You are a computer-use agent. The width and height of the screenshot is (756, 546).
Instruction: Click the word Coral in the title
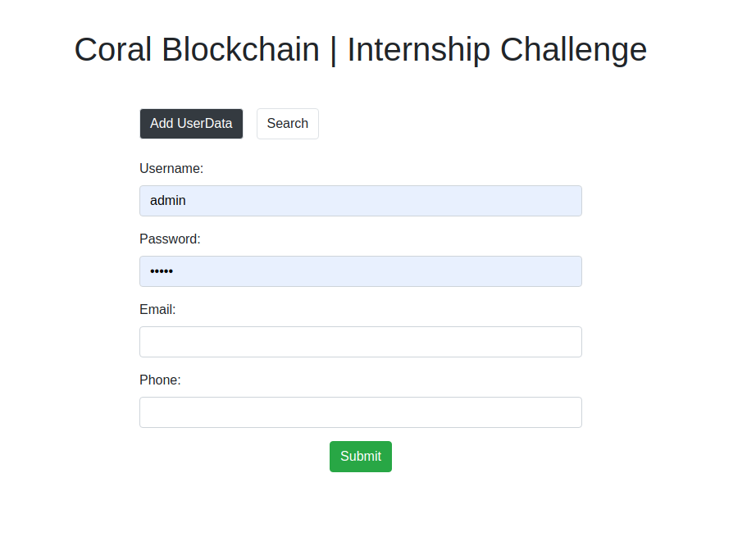(113, 50)
